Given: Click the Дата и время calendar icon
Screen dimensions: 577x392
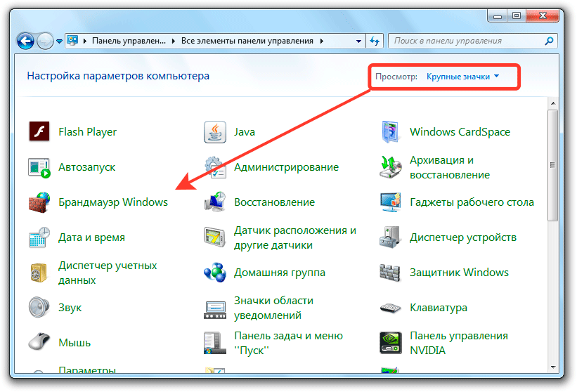Looking at the screenshot, I should click(39, 237).
